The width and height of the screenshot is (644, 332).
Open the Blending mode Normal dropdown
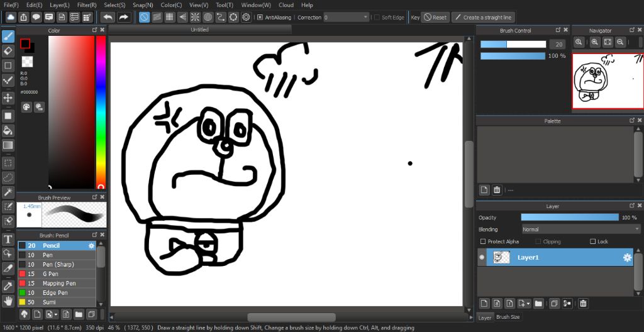pyautogui.click(x=580, y=230)
